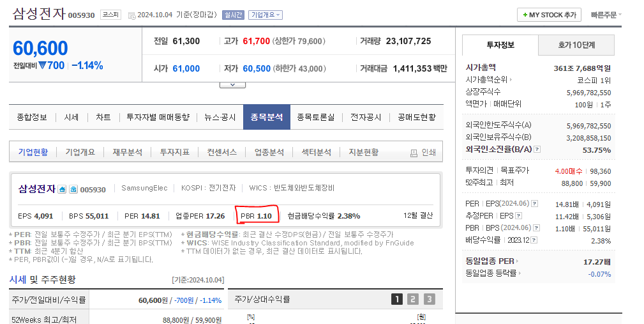
Task: Open help icon beside 외국인소진율(B/A)
Action: click(537, 150)
